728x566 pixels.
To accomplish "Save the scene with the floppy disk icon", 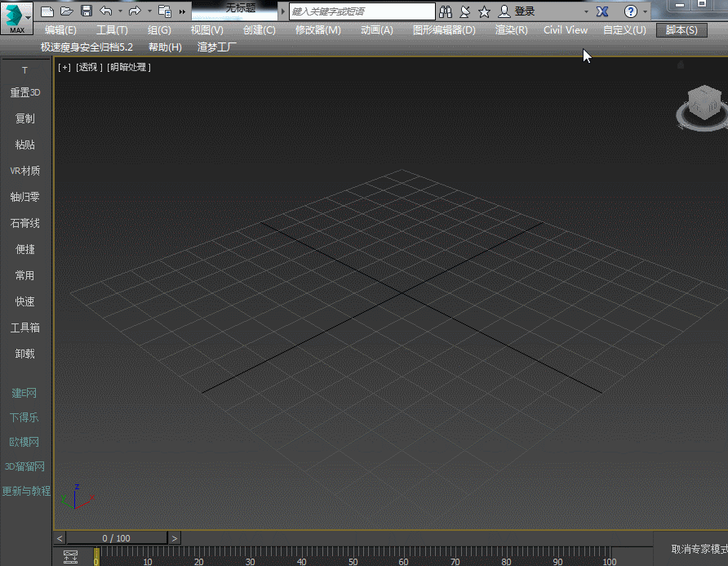I will point(87,11).
